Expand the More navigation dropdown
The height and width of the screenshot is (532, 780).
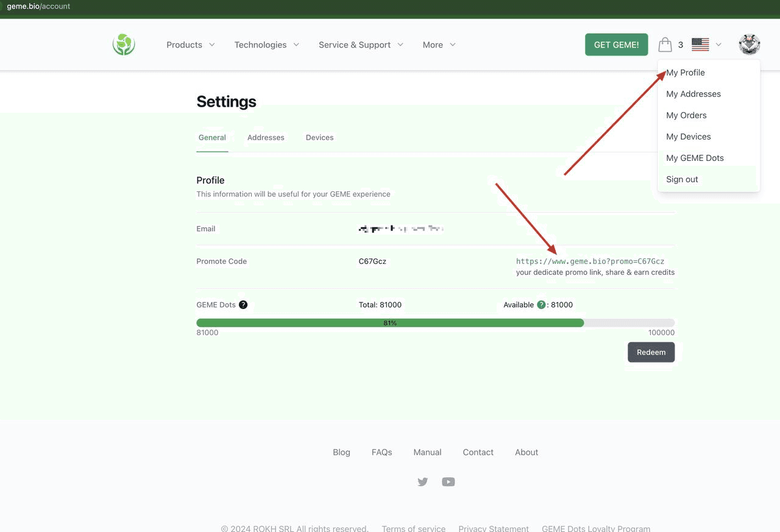coord(438,44)
